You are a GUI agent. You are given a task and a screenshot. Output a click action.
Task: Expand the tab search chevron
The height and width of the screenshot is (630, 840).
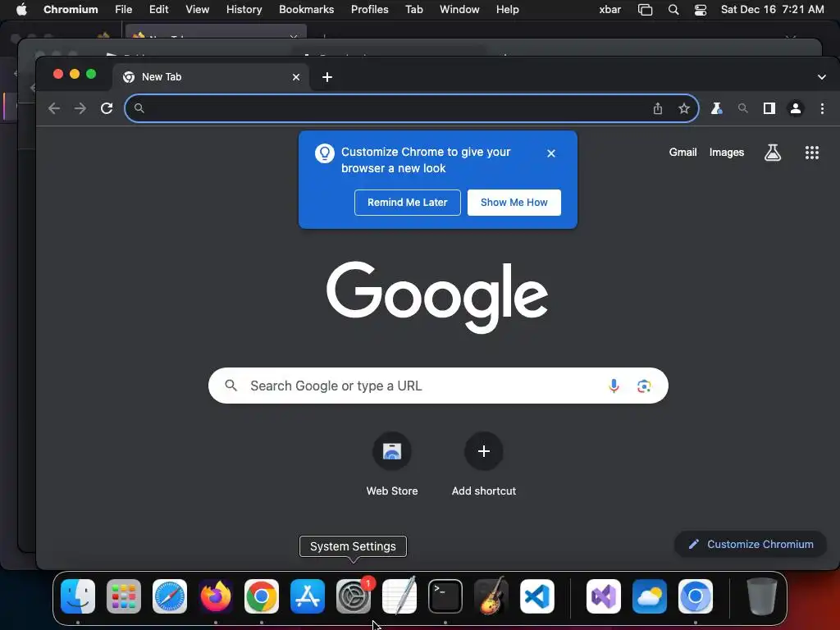[x=822, y=77]
